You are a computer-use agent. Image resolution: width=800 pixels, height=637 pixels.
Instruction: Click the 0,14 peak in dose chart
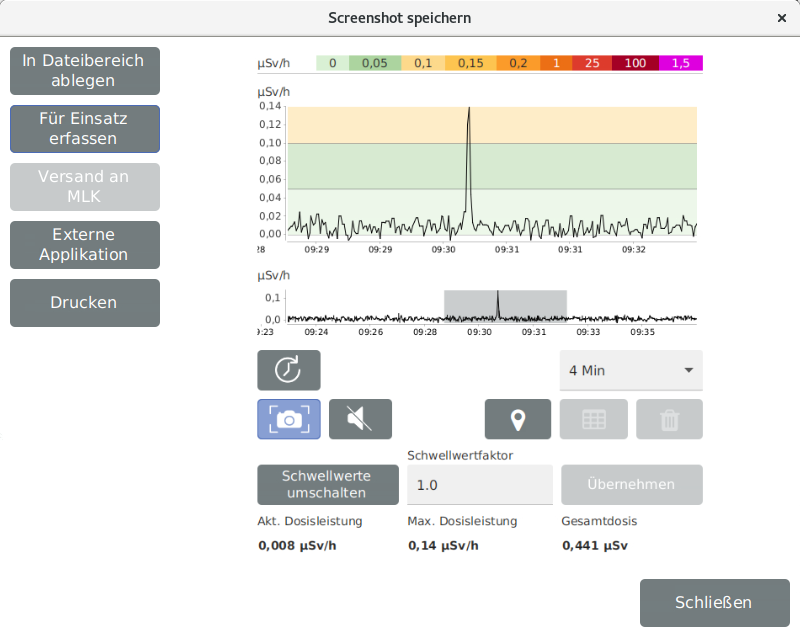click(469, 109)
